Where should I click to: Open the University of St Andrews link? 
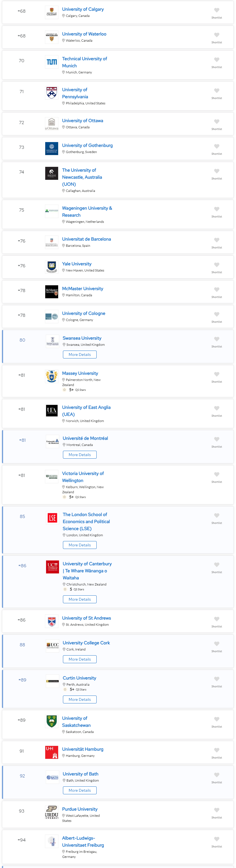point(86,618)
